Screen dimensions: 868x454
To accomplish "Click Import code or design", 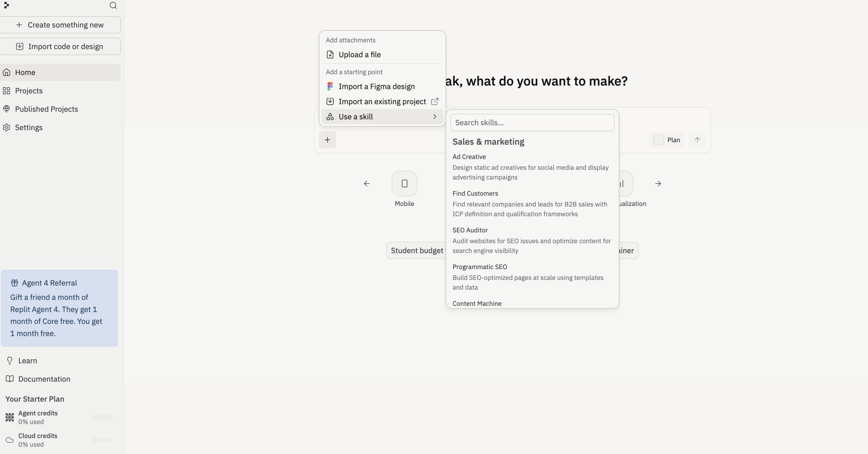I will pyautogui.click(x=61, y=46).
